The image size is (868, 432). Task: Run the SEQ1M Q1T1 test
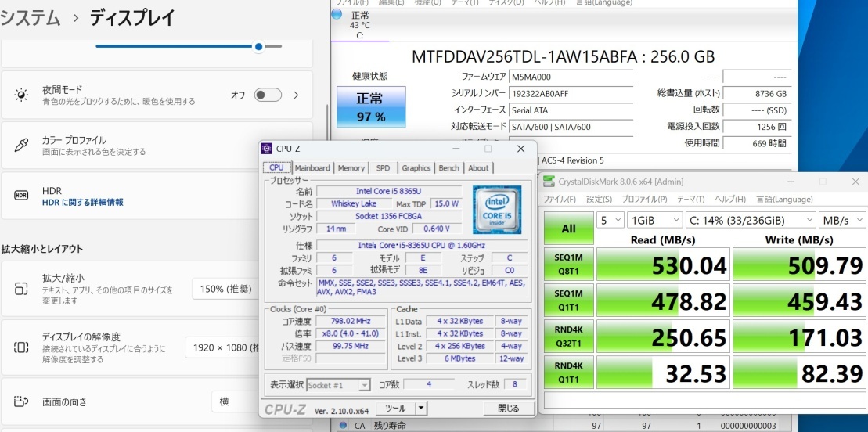click(x=568, y=301)
